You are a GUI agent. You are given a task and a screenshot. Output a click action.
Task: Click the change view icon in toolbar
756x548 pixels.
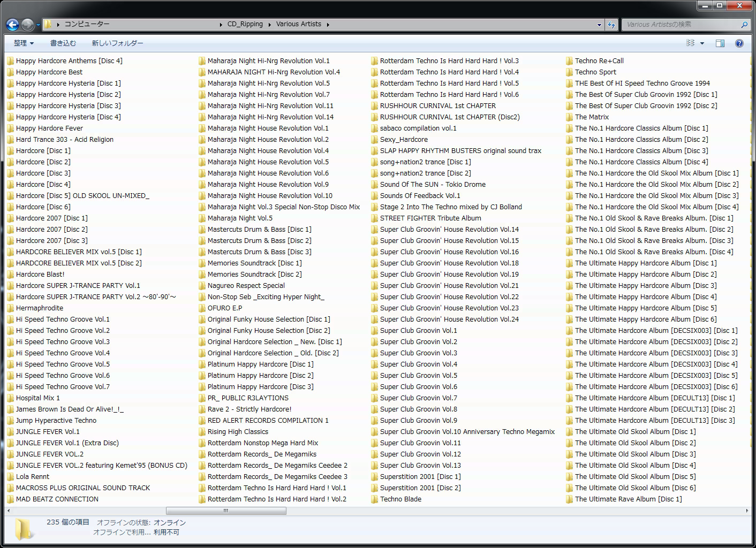(690, 43)
